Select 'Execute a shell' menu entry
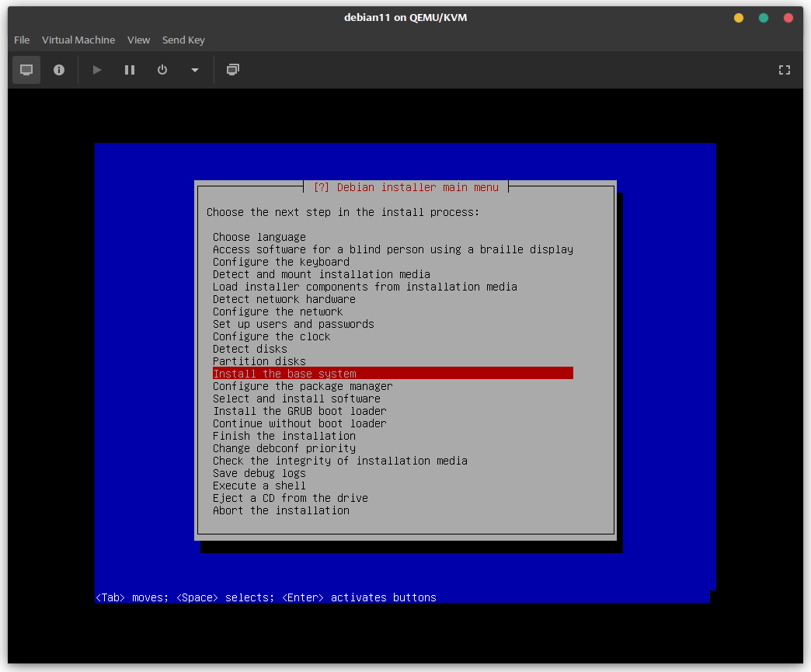 pyautogui.click(x=259, y=486)
